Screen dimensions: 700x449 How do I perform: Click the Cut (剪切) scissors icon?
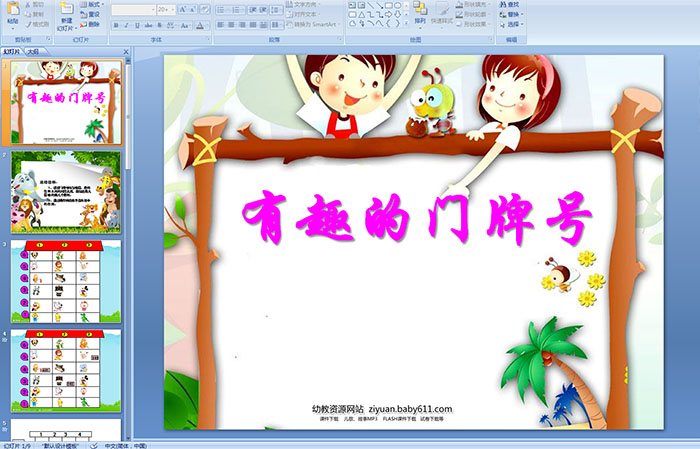[x=27, y=4]
